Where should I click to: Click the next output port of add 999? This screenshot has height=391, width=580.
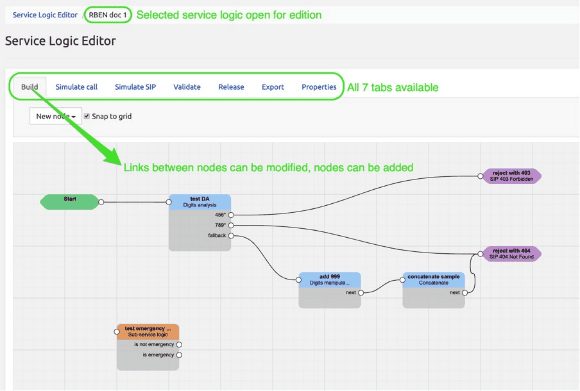361,293
